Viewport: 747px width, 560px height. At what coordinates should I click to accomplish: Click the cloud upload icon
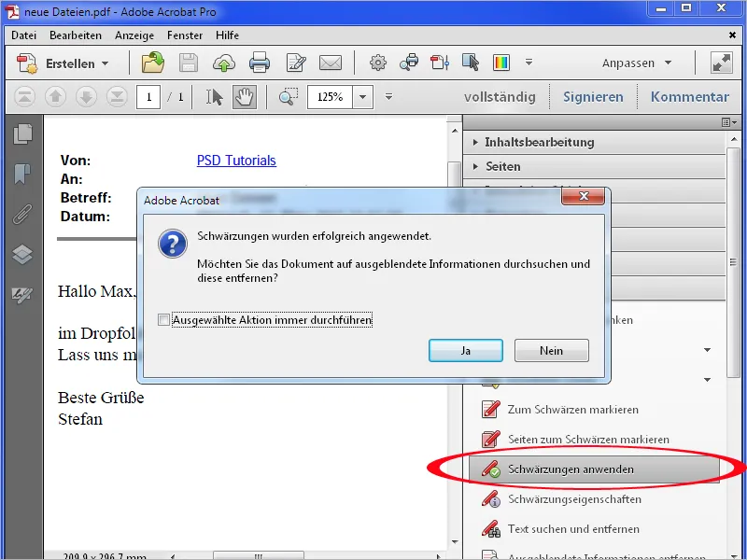point(224,63)
